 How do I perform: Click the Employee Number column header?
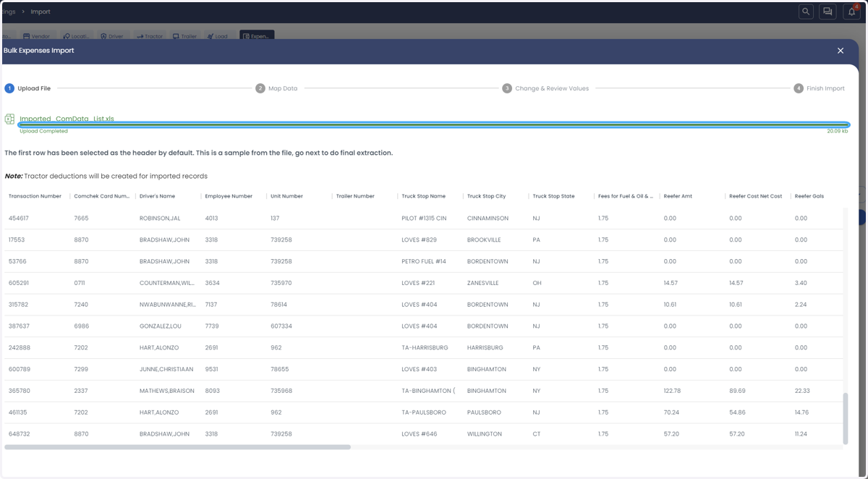click(229, 196)
